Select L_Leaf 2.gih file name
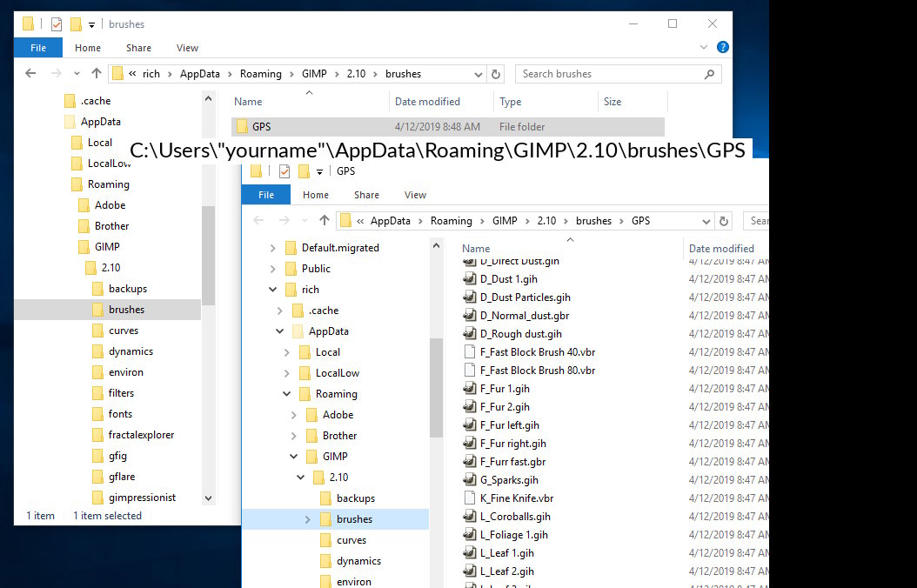 pyautogui.click(x=507, y=571)
